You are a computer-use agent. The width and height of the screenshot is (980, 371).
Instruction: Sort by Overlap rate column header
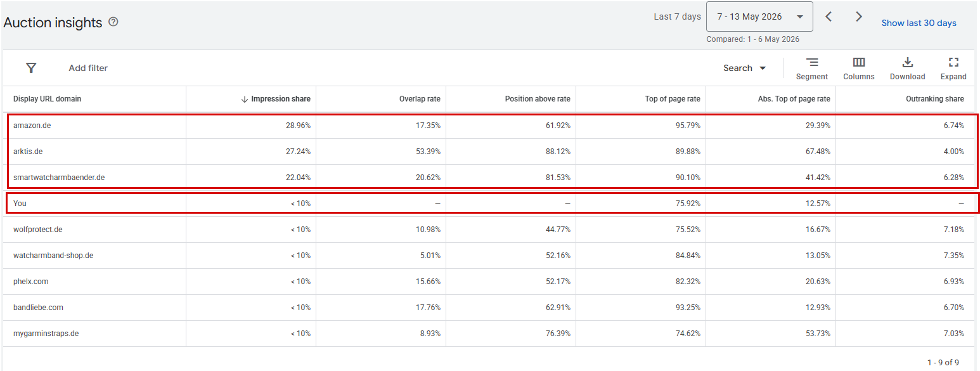420,99
